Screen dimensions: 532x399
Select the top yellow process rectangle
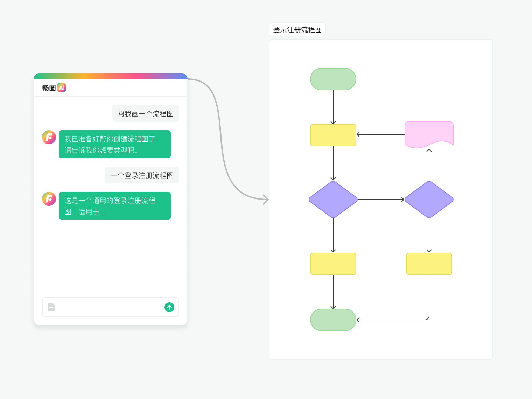pyautogui.click(x=333, y=135)
